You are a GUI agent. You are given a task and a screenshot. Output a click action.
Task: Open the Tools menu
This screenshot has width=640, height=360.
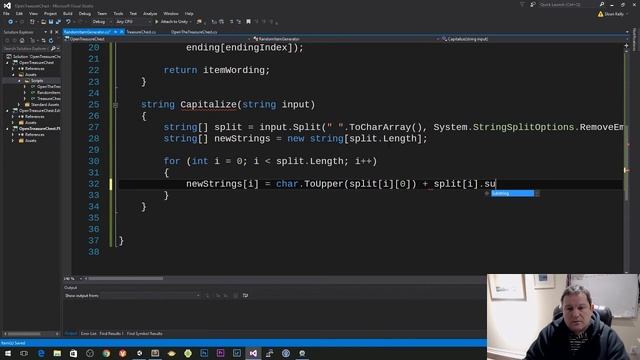[x=118, y=13]
